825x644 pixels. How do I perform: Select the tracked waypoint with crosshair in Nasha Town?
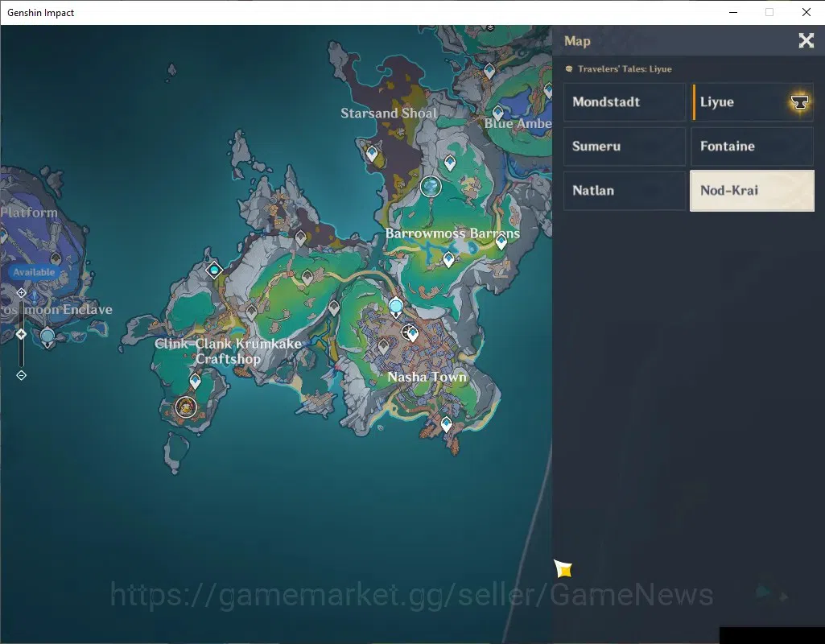coord(410,333)
